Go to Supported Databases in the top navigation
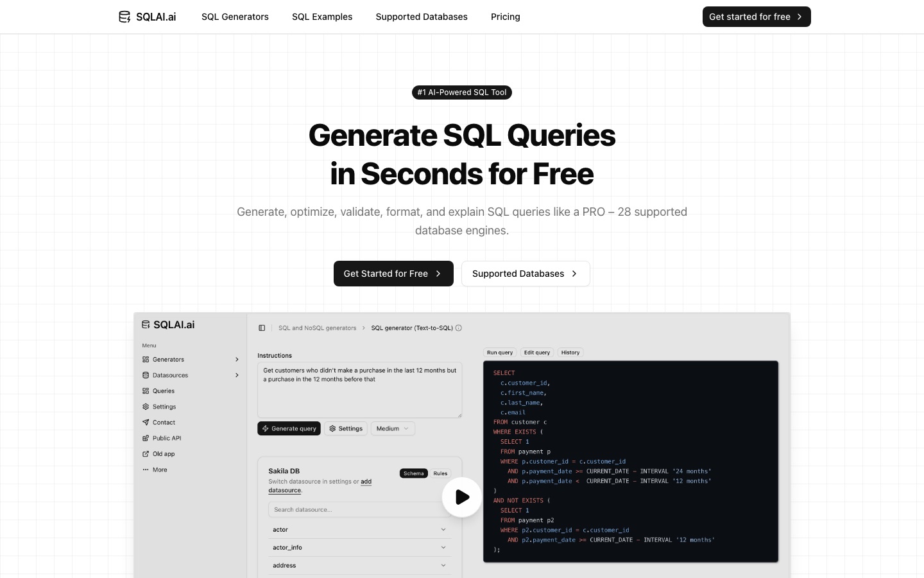The image size is (924, 578). click(x=422, y=17)
